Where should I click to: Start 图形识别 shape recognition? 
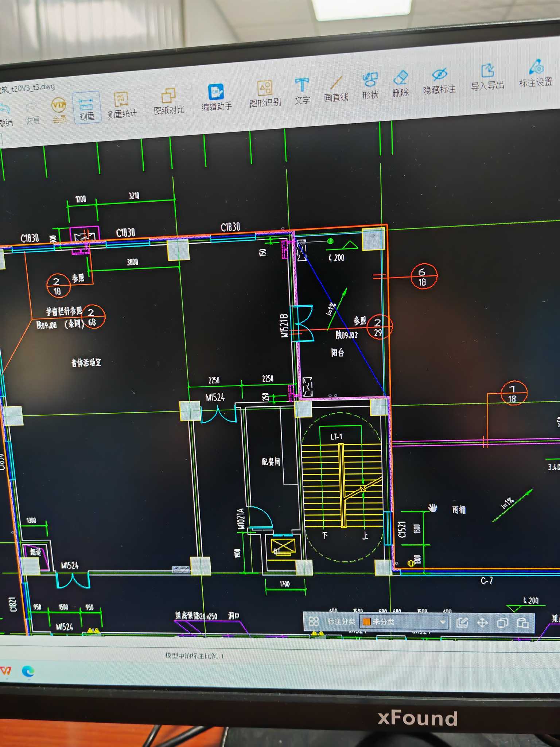click(265, 94)
